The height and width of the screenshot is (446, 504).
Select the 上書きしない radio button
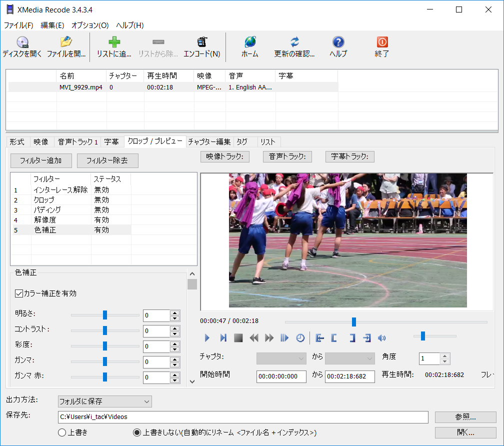(137, 432)
